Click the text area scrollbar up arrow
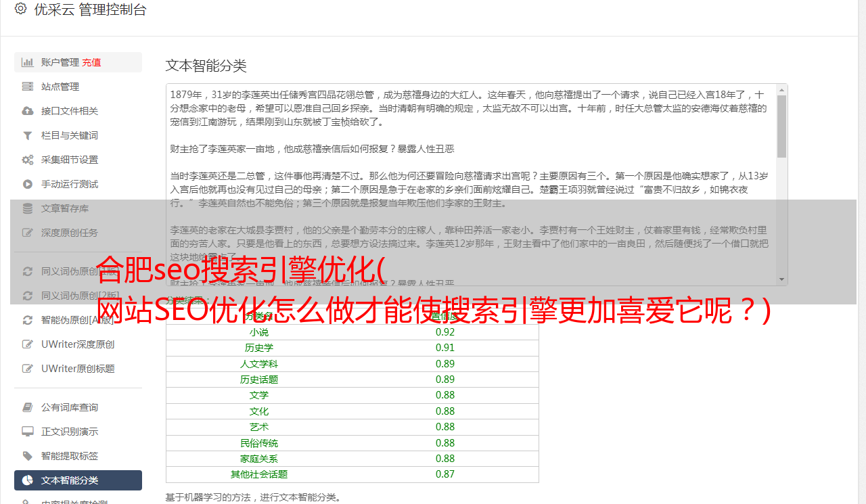This screenshot has height=504, width=866. 781,89
